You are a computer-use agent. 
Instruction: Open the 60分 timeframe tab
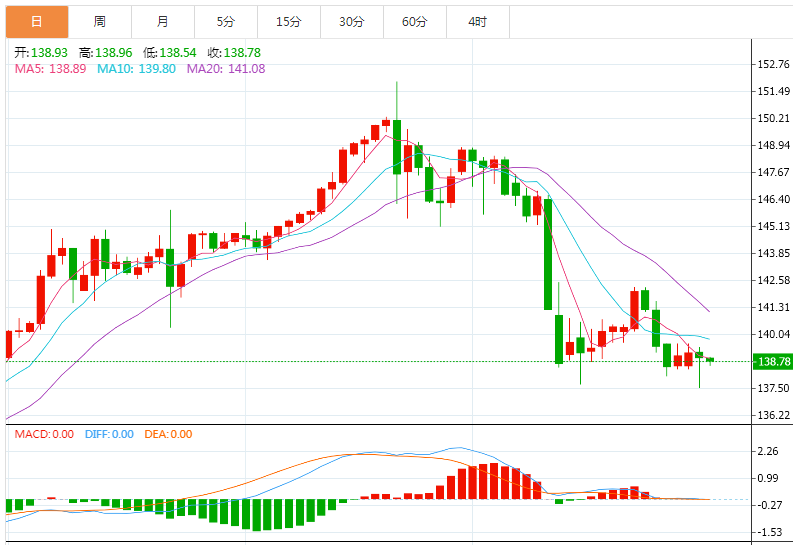pyautogui.click(x=415, y=22)
